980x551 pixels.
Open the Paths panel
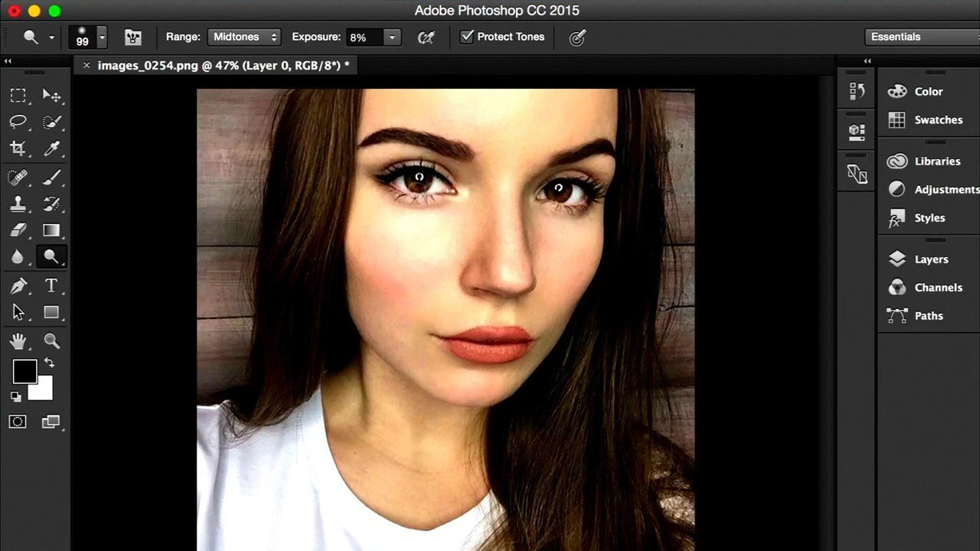[929, 315]
